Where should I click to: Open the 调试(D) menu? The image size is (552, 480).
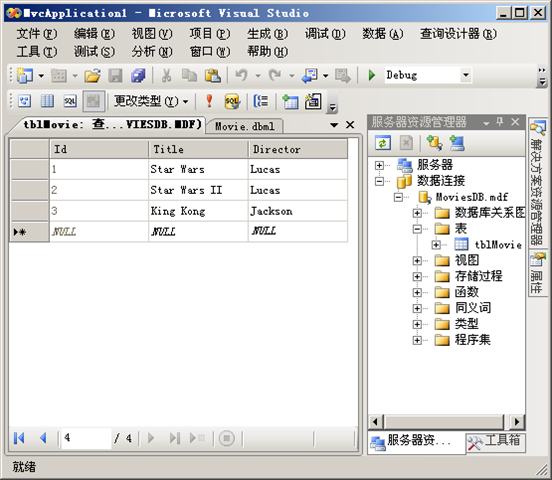coord(325,34)
